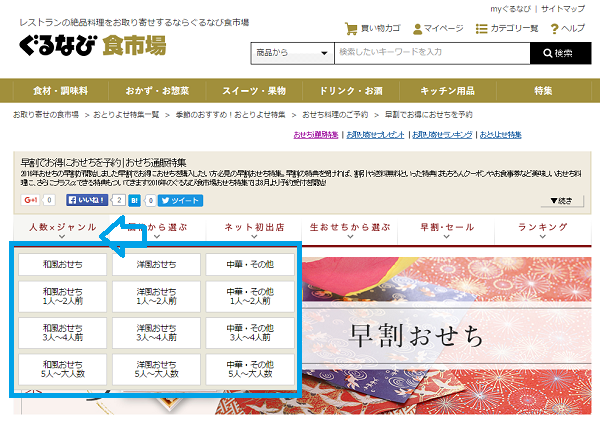
Task: Open the カテゴリ一覧 list icon
Action: [x=507, y=28]
